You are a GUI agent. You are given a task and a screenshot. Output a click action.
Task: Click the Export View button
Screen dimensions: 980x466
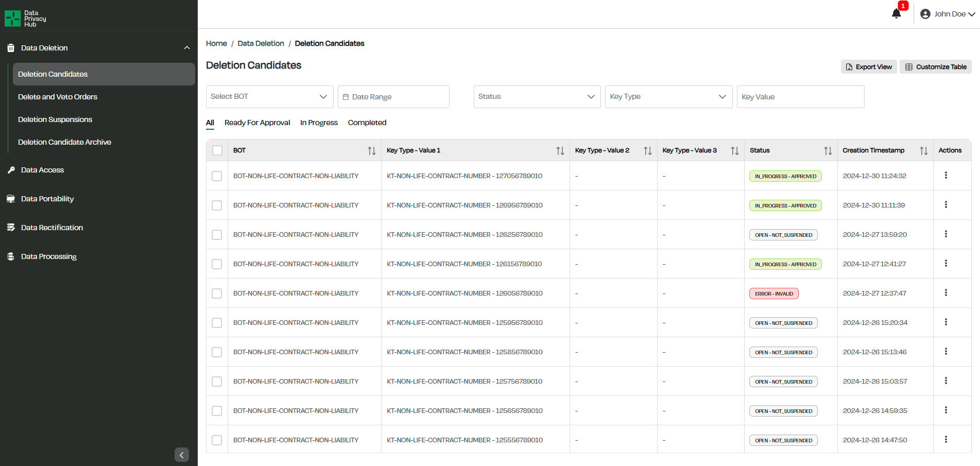point(869,67)
